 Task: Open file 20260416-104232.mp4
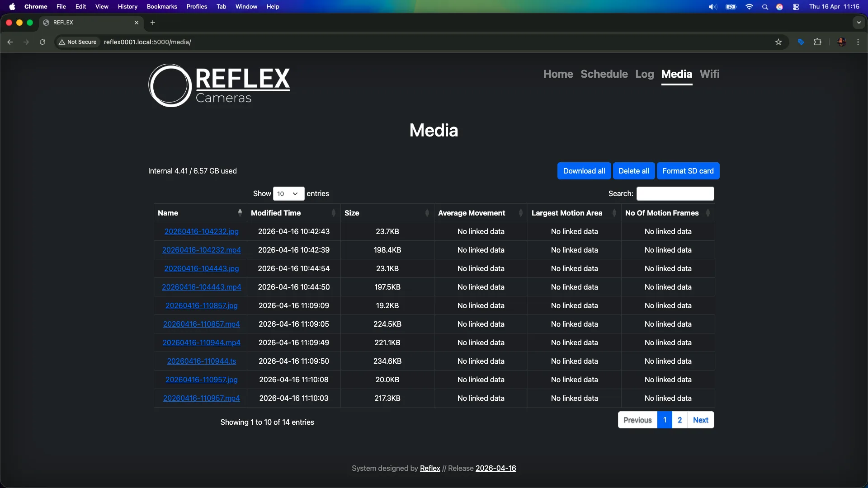coord(202,250)
